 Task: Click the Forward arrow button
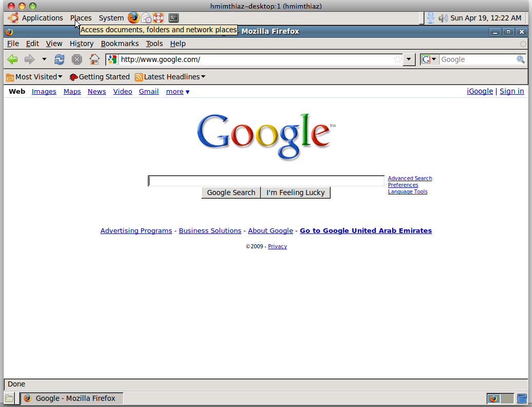pyautogui.click(x=30, y=60)
